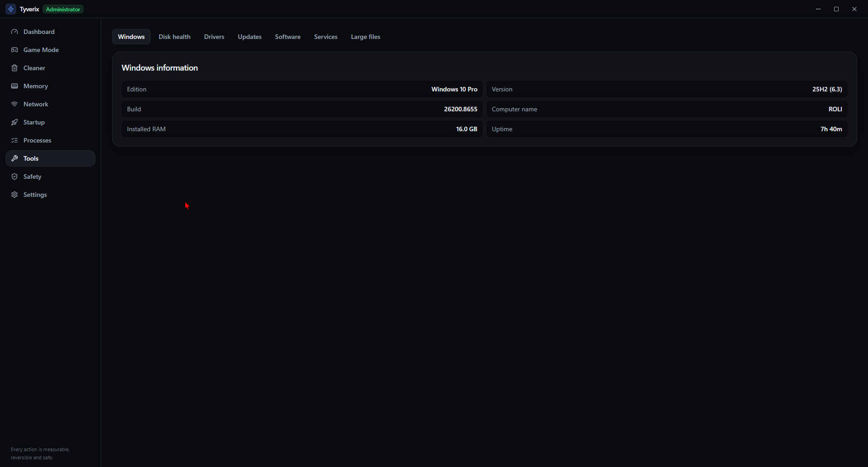Click the 'Every action is measurable' footer text
This screenshot has width=868, height=467.
pos(40,449)
